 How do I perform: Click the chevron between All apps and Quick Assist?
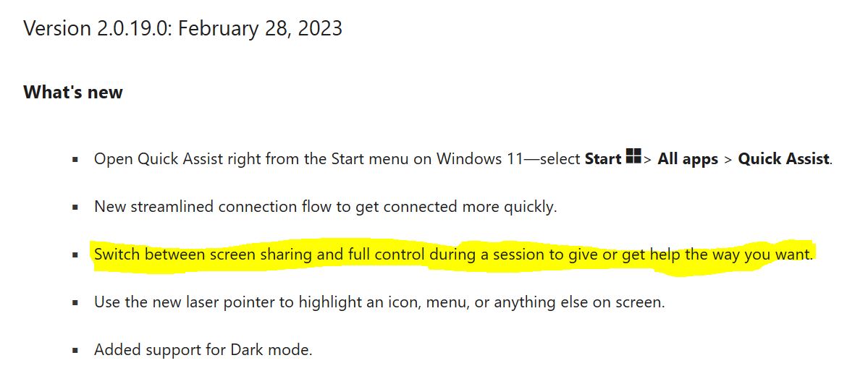point(728,159)
